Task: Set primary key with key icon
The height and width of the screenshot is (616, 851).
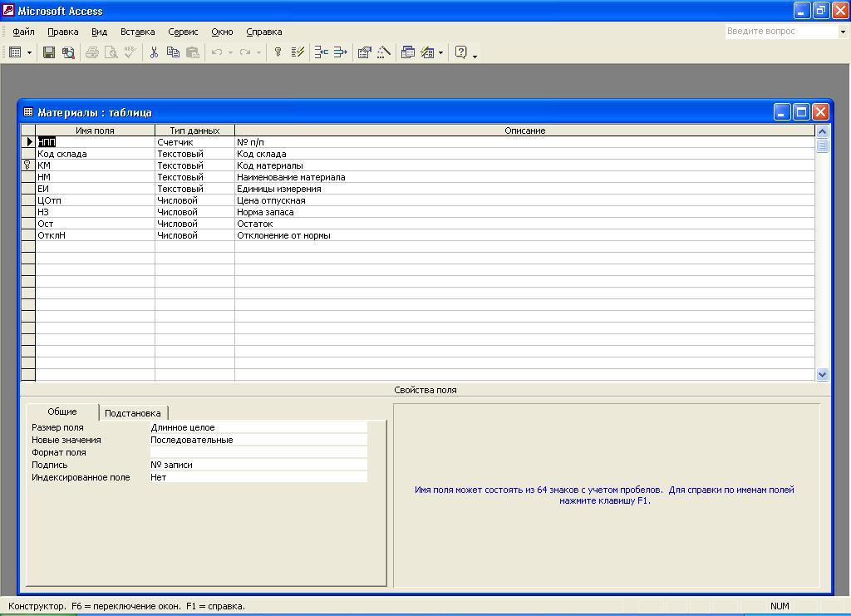Action: pos(278,52)
